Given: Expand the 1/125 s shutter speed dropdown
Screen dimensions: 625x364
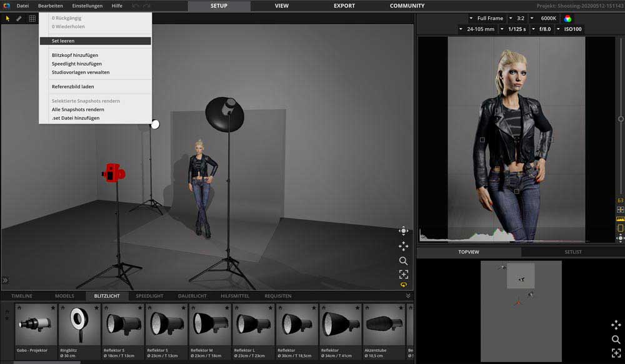Looking at the screenshot, I should pyautogui.click(x=514, y=29).
